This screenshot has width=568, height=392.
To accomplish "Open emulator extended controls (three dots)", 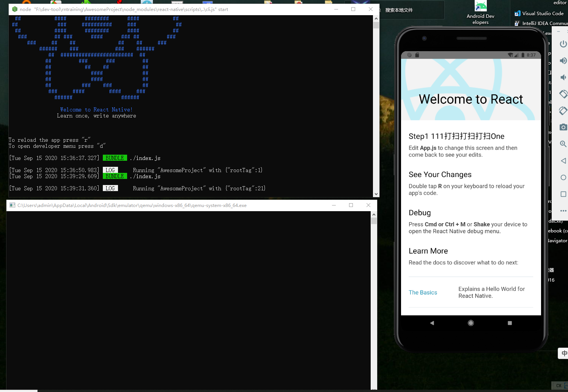I will coord(563,211).
